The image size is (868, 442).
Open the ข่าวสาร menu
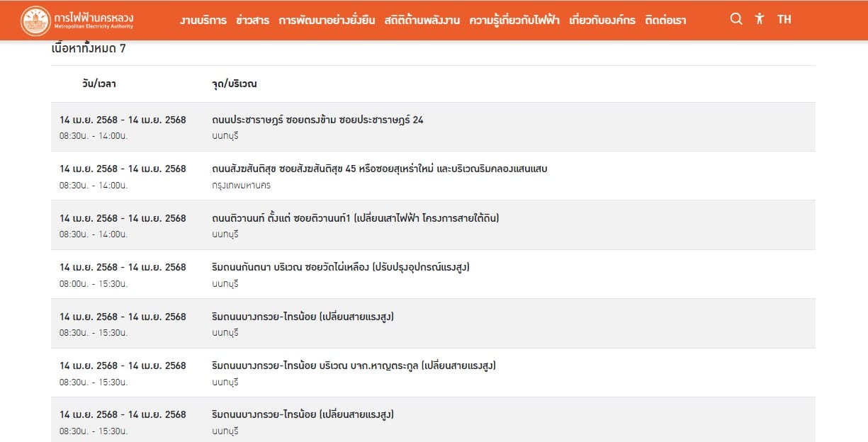pyautogui.click(x=253, y=20)
